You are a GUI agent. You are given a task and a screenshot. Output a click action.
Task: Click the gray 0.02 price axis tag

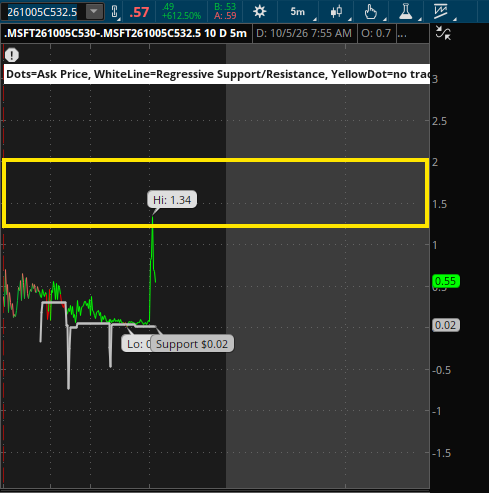446,325
